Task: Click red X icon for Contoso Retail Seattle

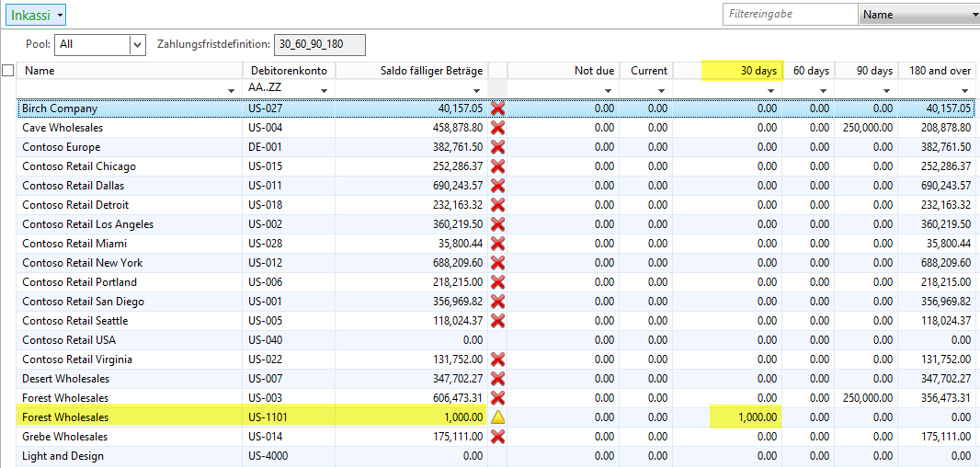Action: (497, 321)
